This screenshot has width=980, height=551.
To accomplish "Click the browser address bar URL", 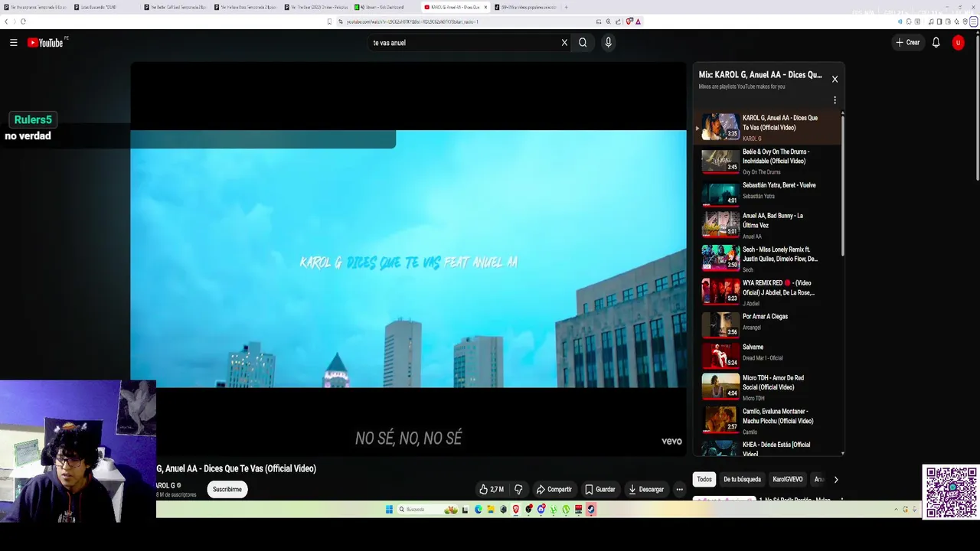I will [412, 21].
